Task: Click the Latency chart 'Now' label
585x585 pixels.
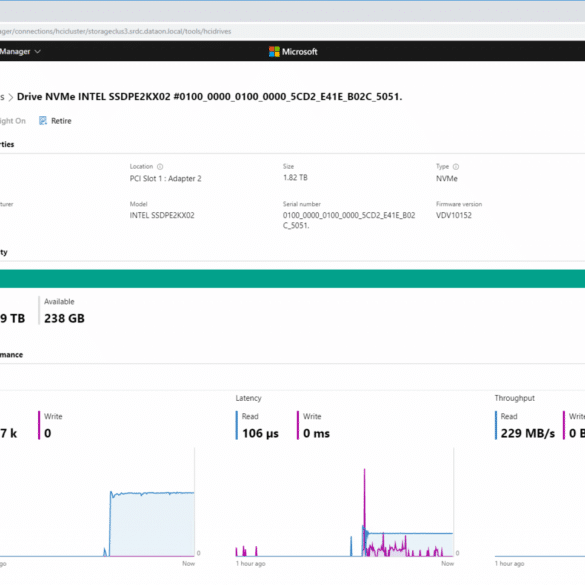Action: pyautogui.click(x=447, y=563)
